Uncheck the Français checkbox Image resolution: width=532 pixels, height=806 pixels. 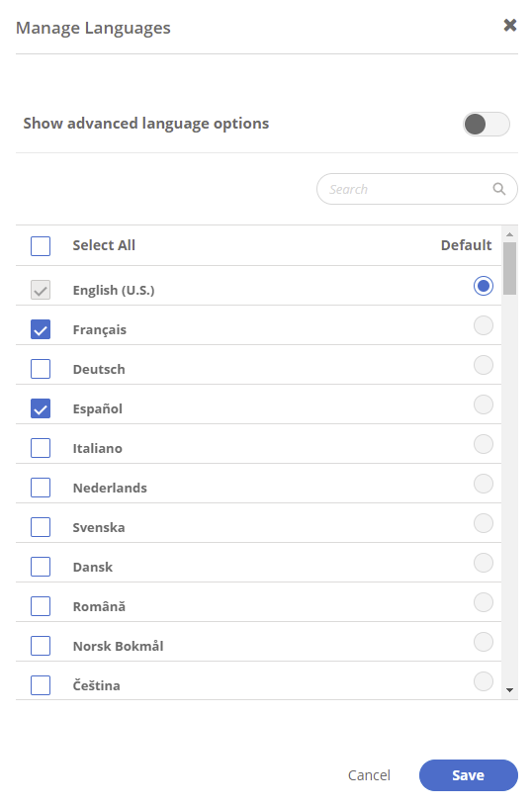[x=41, y=329]
